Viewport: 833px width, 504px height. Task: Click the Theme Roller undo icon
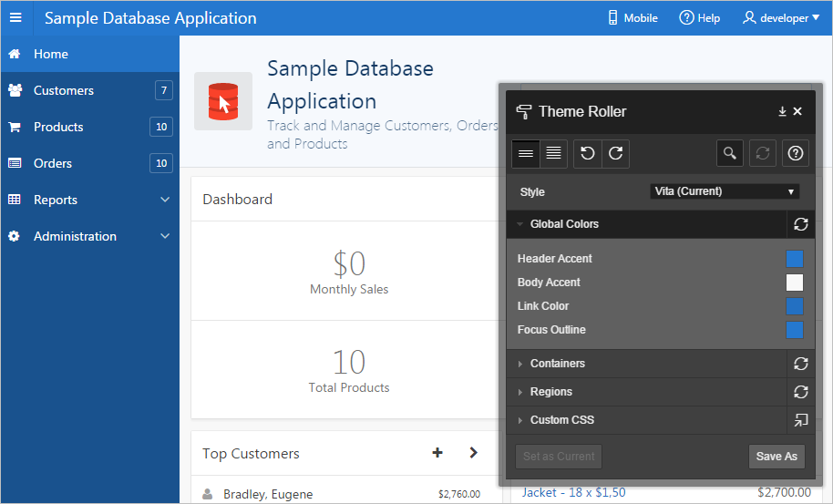pos(588,154)
